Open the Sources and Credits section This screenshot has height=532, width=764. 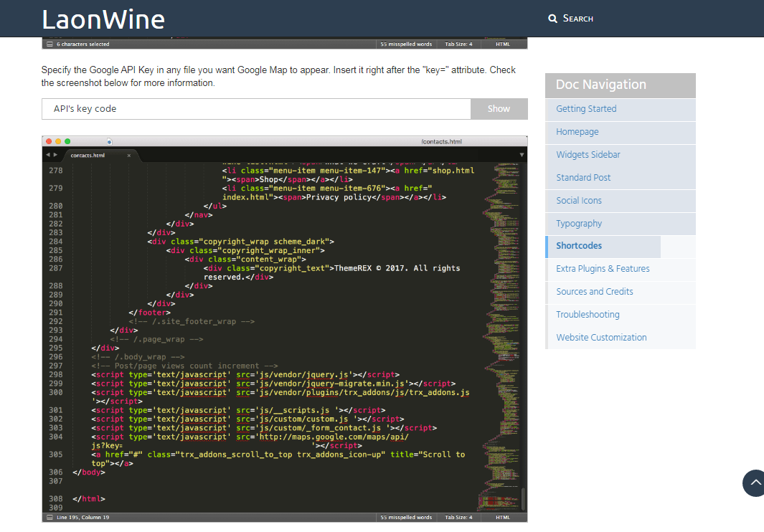595,291
